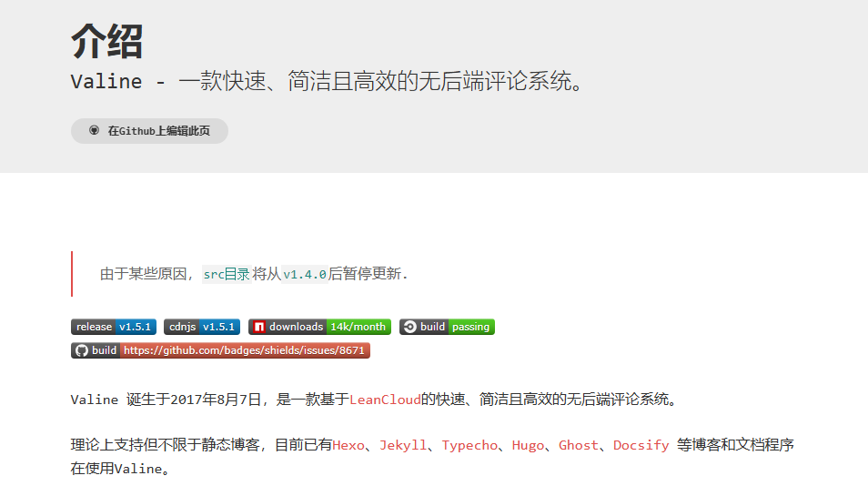Open the Jekyll link
868x496 pixels.
pyautogui.click(x=403, y=445)
